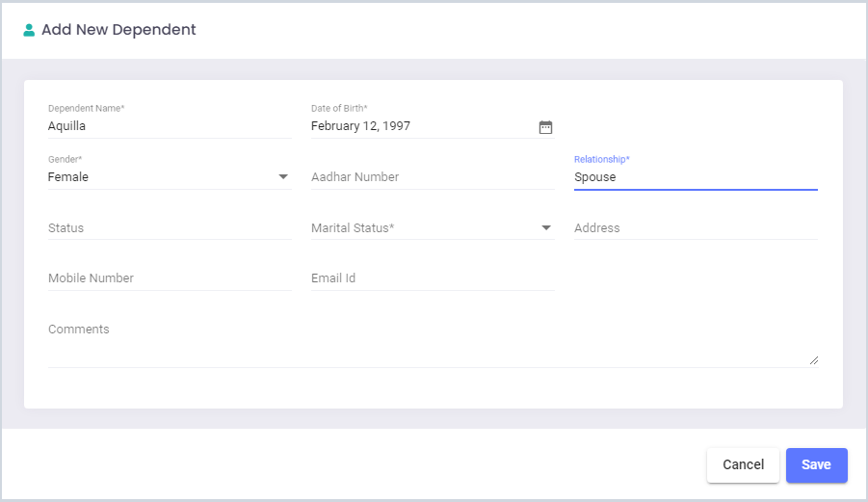Click the Female gender value
Screen dimensions: 868x502
tap(68, 177)
